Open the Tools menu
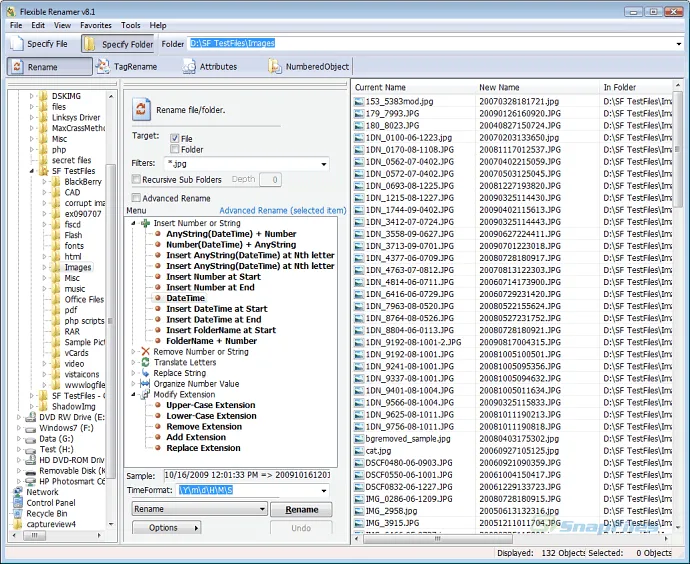 click(130, 26)
